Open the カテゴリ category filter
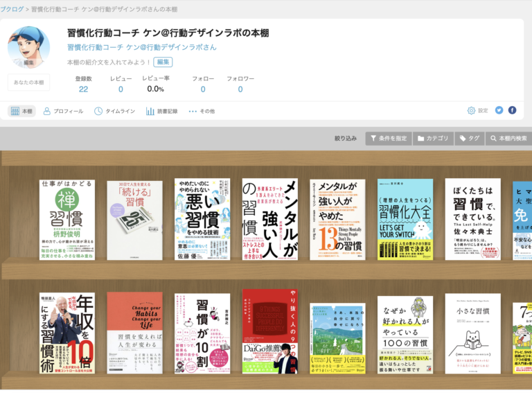The image size is (532, 393). point(433,139)
